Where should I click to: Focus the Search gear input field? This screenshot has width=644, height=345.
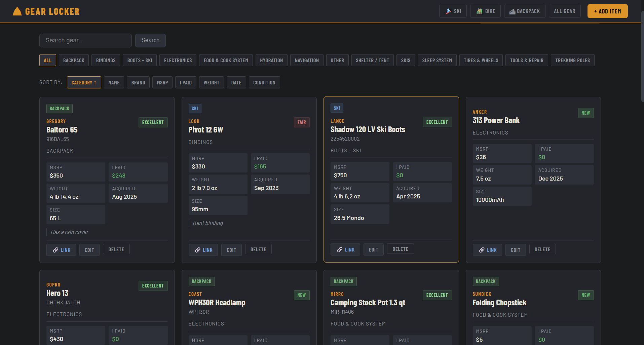tap(85, 40)
